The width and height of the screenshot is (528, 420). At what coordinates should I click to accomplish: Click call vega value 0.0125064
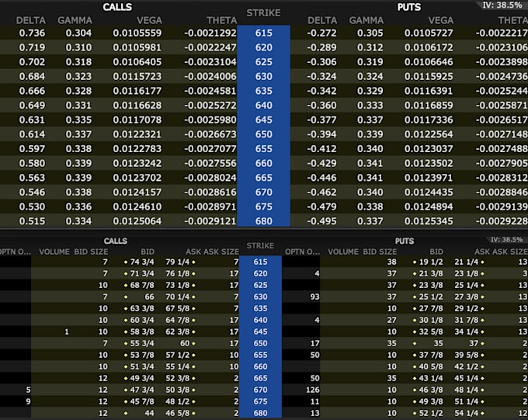(x=137, y=221)
